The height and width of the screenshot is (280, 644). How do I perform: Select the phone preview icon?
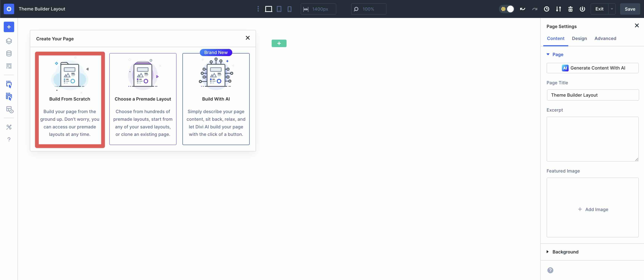tap(290, 9)
